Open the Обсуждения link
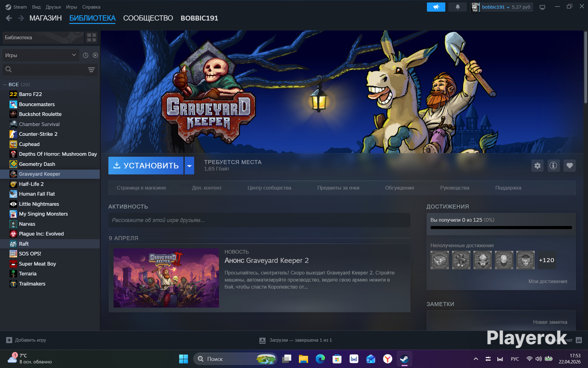 click(x=399, y=188)
